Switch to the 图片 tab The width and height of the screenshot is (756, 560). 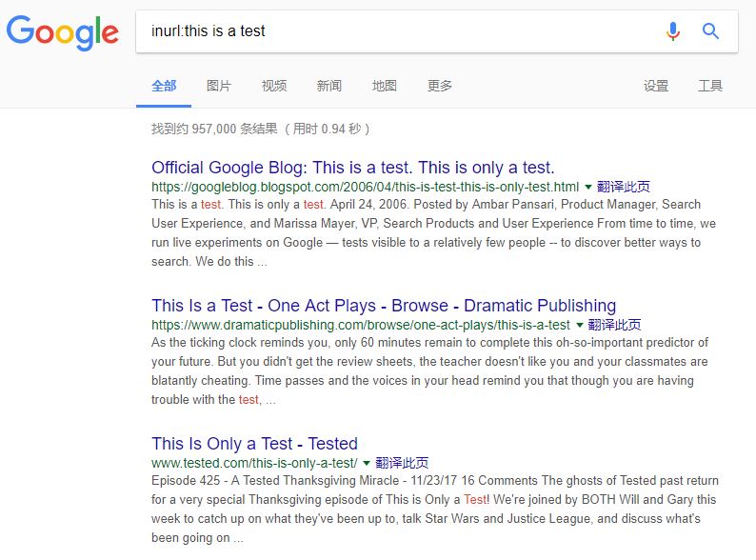[219, 86]
